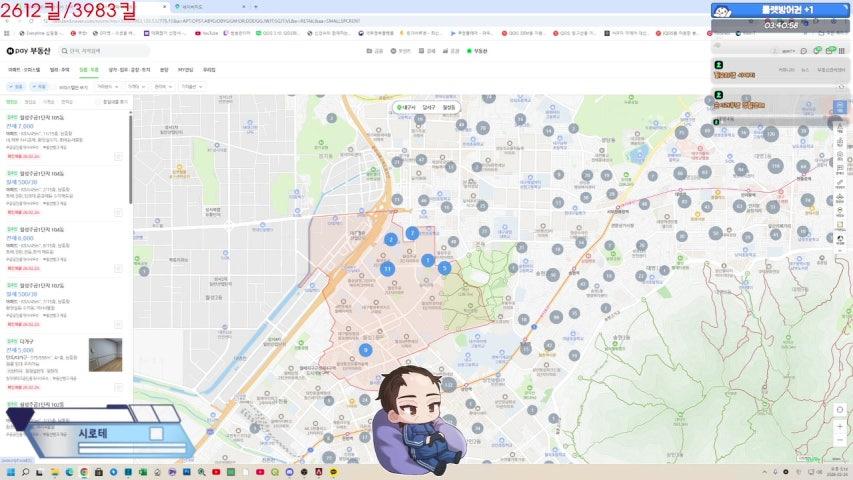Save the 다가구 전세 5,000 listing checkbox

(x=118, y=387)
